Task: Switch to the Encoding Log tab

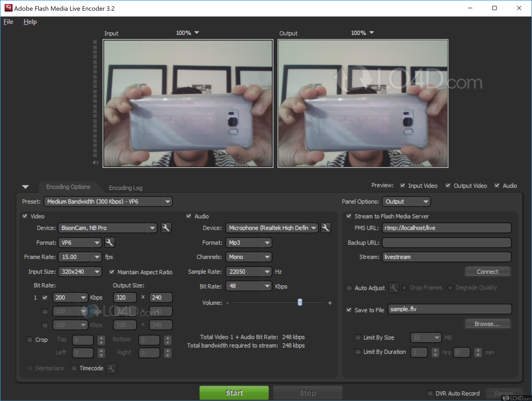Action: coord(126,188)
